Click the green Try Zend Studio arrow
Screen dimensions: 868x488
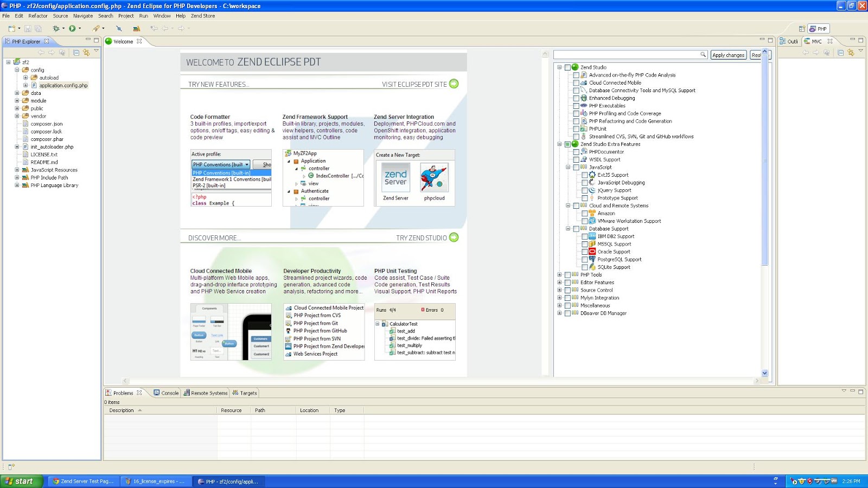coord(454,237)
